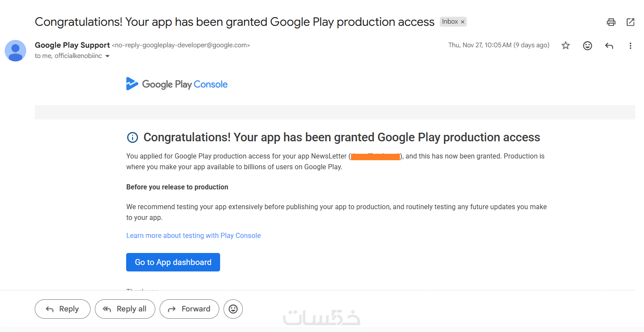Screen dimensions: 644x332
Task: Open email in a new window
Action: (x=630, y=22)
